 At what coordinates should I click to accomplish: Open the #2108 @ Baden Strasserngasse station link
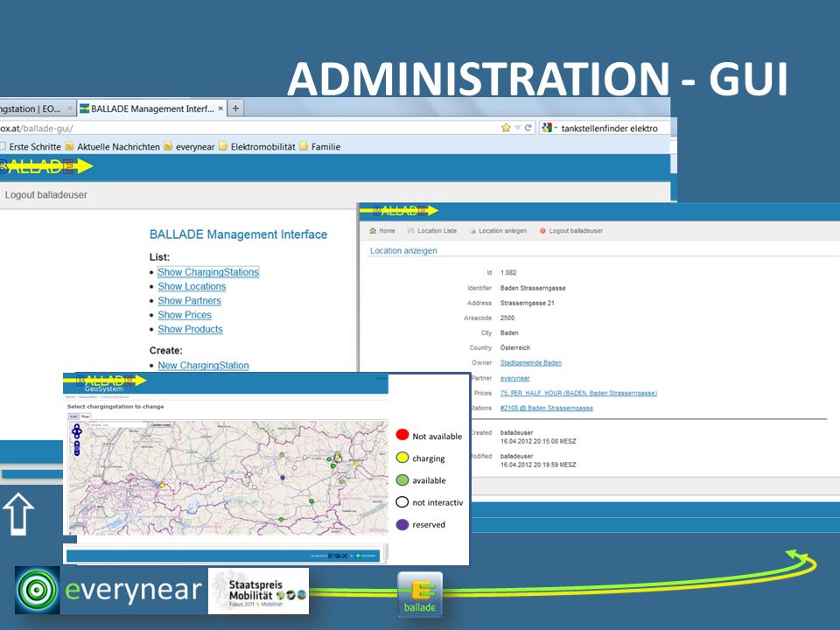pos(546,409)
